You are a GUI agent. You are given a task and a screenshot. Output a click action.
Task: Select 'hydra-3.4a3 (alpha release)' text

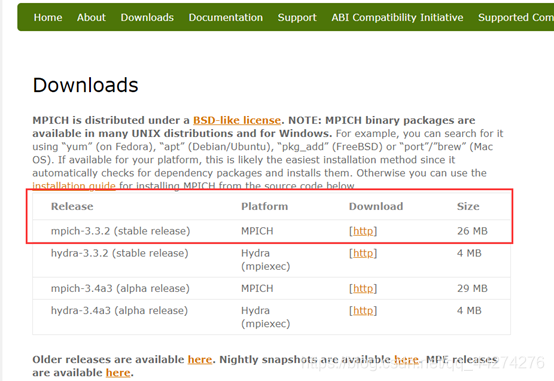tap(119, 310)
